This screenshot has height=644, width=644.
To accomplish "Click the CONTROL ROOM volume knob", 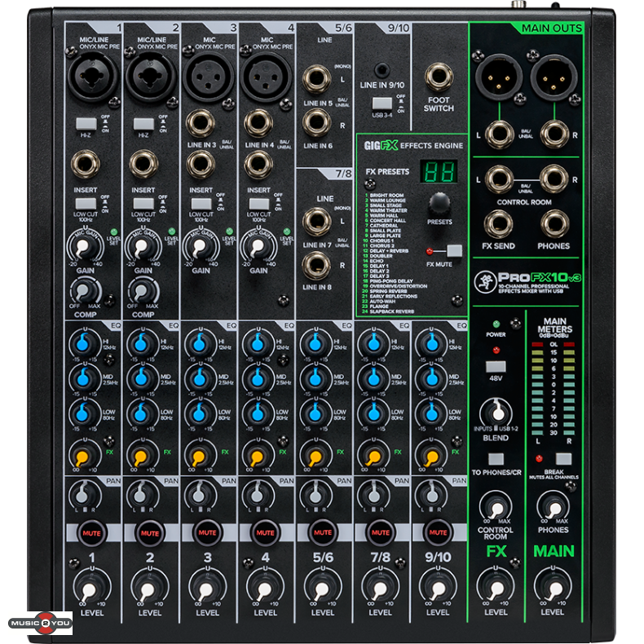I will coord(496,508).
